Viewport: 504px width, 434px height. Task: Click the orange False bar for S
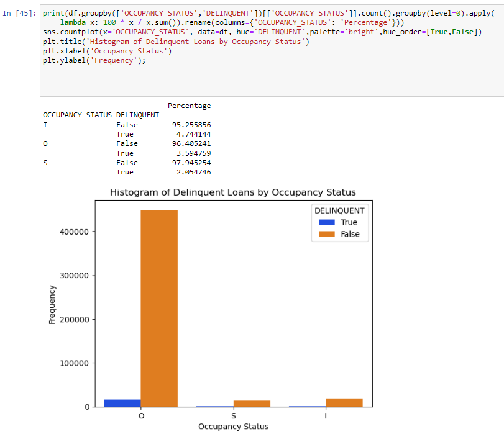[252, 404]
